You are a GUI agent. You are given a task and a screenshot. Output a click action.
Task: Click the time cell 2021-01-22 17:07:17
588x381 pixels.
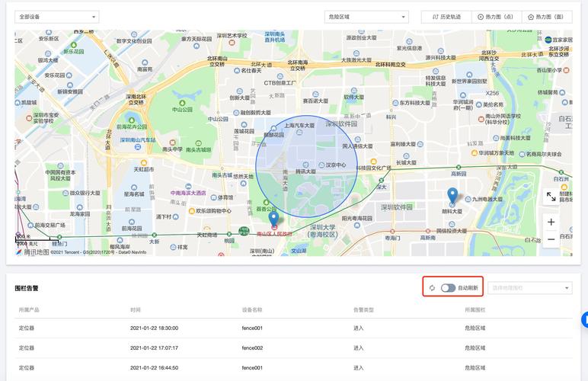[154, 348]
